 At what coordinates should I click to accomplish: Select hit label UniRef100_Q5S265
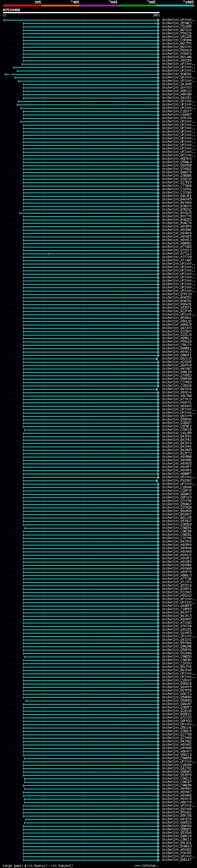(x=176, y=37)
